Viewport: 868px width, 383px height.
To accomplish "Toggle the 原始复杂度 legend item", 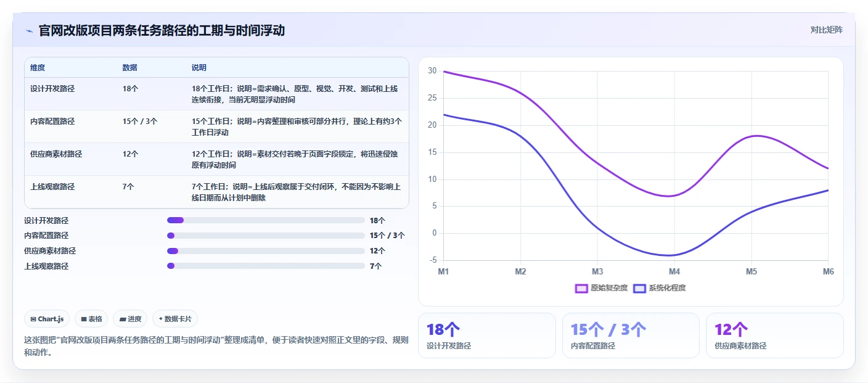I will [601, 288].
